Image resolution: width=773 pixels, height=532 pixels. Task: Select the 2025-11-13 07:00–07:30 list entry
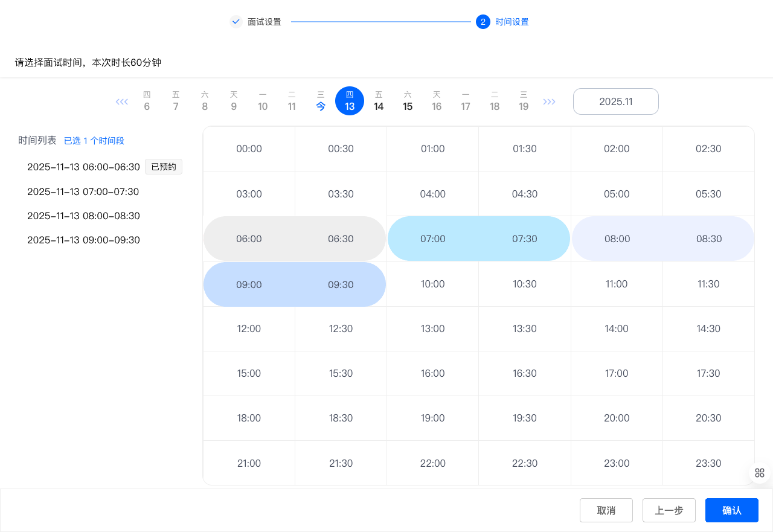(83, 192)
